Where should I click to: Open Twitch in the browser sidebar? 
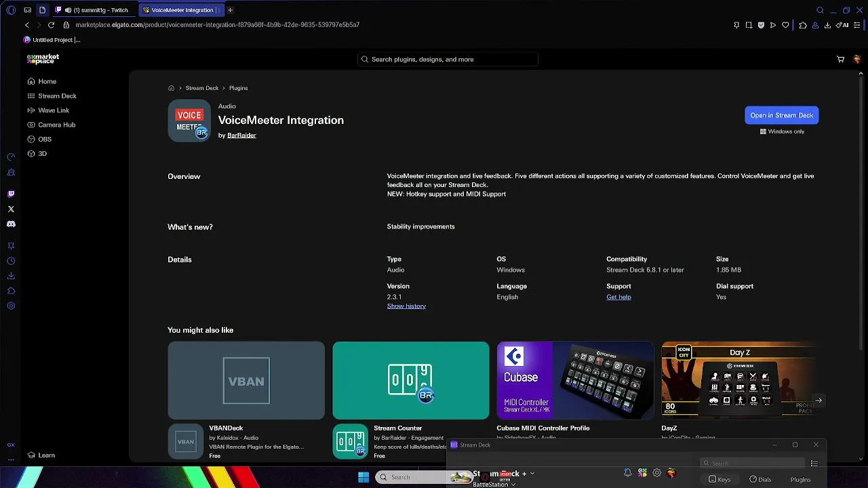11,195
